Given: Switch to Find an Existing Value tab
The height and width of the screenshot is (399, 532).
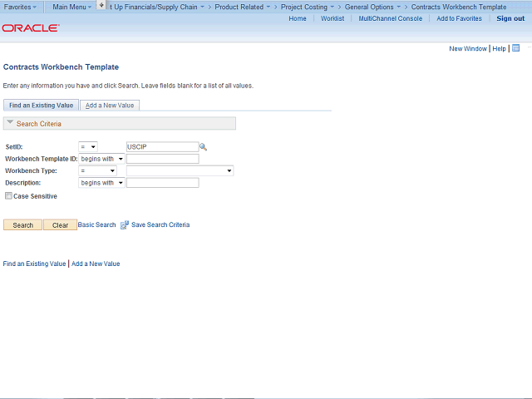Looking at the screenshot, I should tap(41, 106).
